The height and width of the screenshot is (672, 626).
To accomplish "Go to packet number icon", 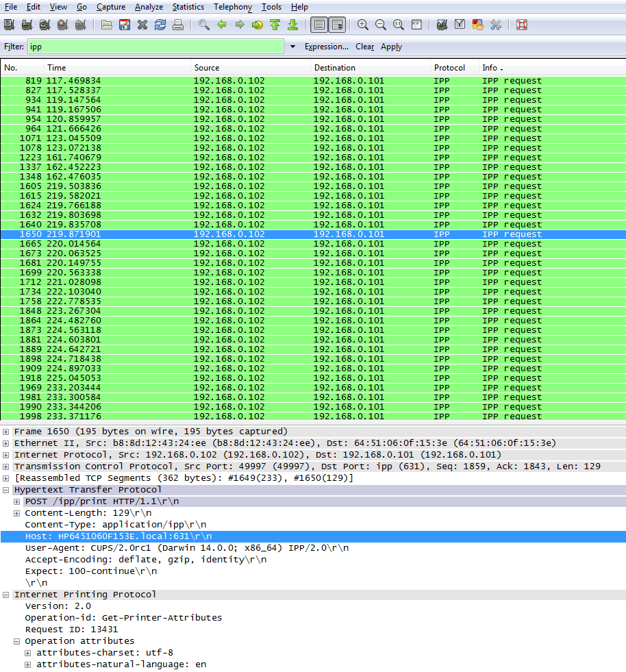I will 258,25.
